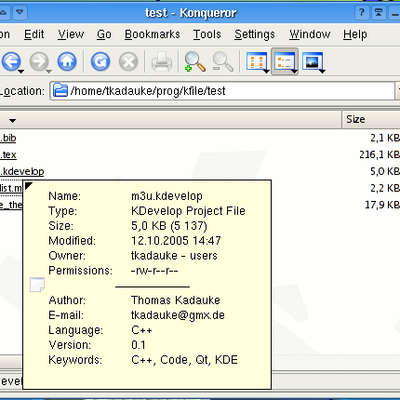Open the Back button history dropdown arrow
The image size is (400, 400).
(x=21, y=71)
